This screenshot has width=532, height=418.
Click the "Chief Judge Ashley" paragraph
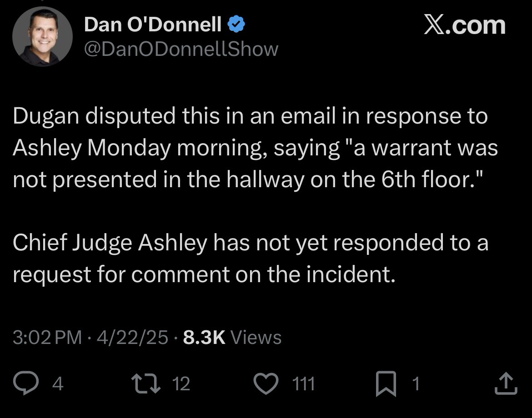[x=250, y=259]
